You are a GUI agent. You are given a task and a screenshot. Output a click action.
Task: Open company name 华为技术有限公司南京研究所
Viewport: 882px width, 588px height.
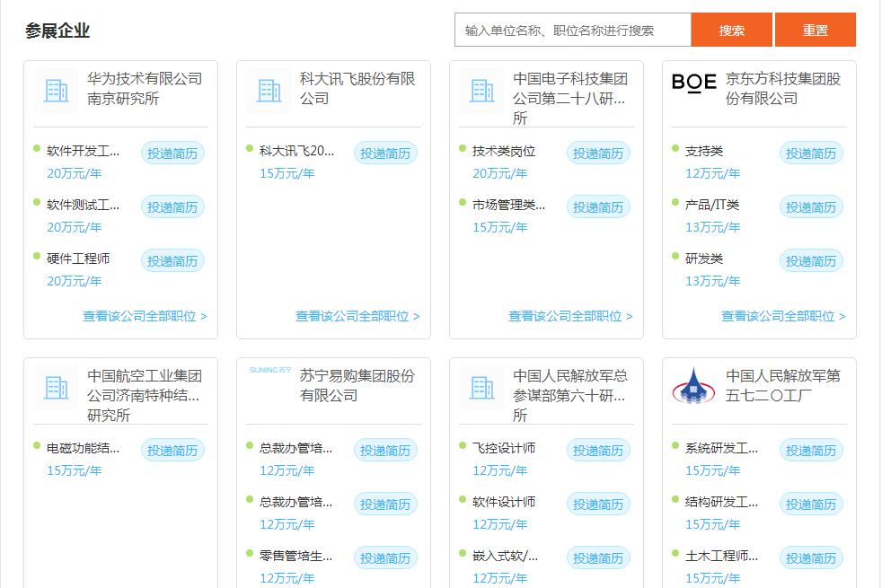(x=145, y=89)
